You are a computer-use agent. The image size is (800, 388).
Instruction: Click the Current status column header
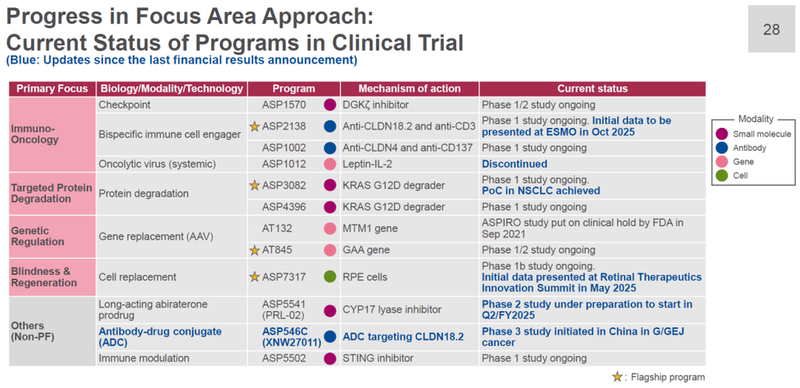(592, 89)
